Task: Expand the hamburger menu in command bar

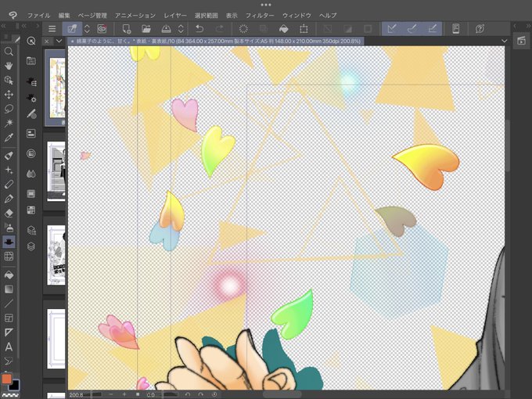Action: click(52, 29)
